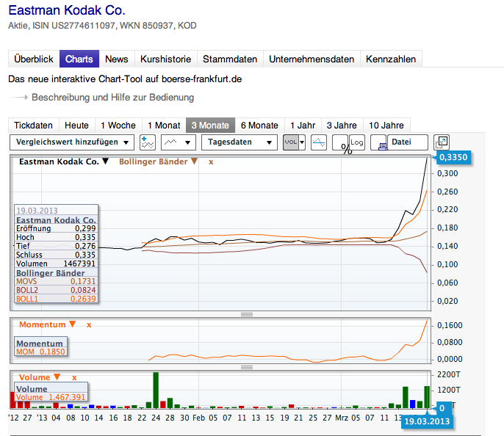
Task: Expand the Volume settings arrow
Action: [57, 377]
